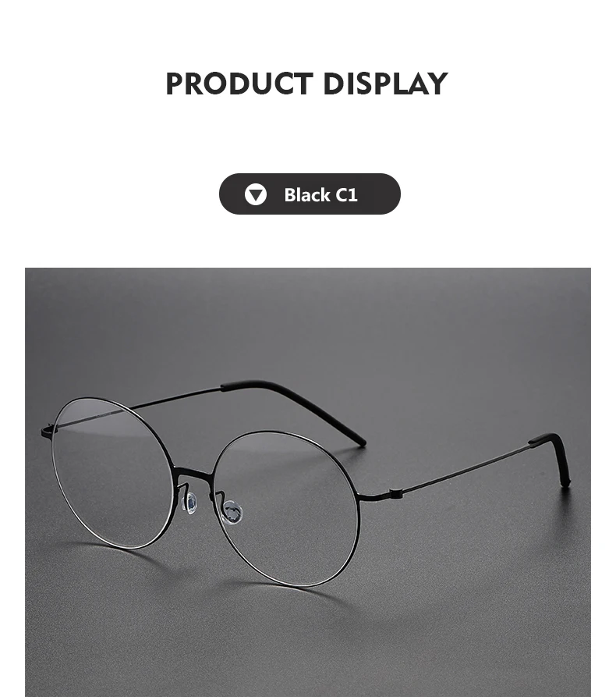Click the white downward triangle icon
Image resolution: width=616 pixels, height=700 pixels.
(x=256, y=194)
